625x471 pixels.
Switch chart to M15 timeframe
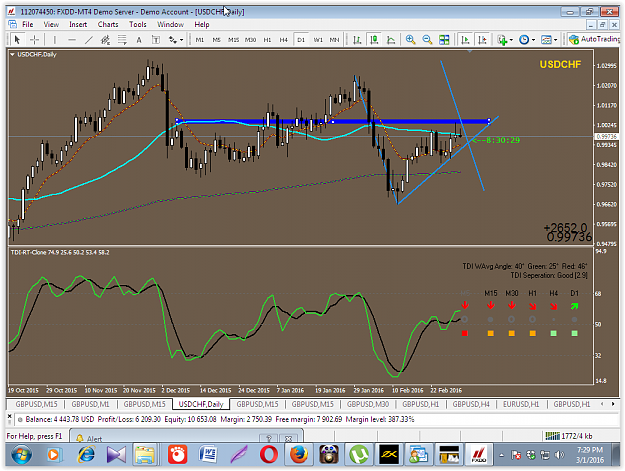tap(233, 40)
